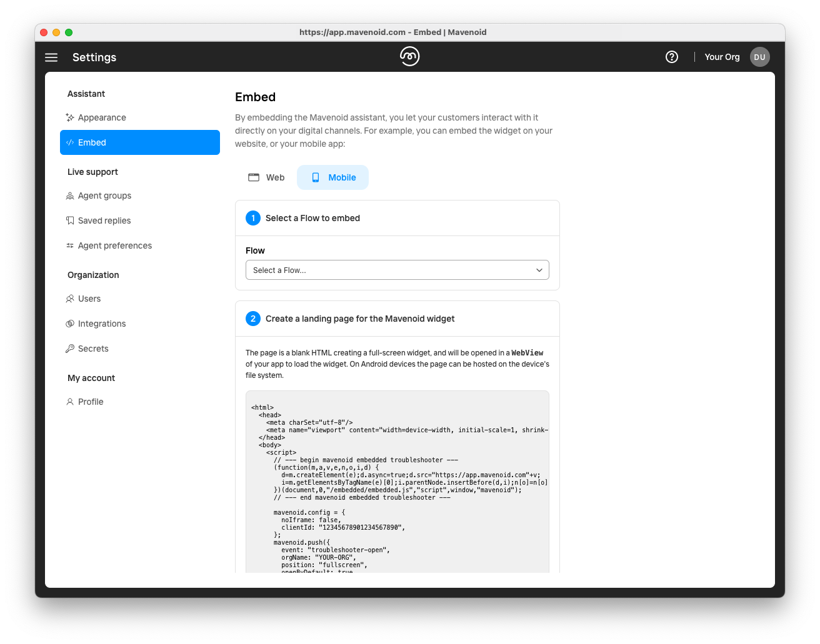Click the Embed page heading
The height and width of the screenshot is (644, 820).
pos(255,97)
